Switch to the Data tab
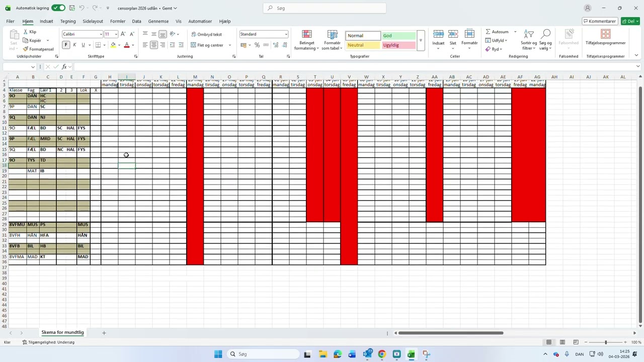 [136, 21]
